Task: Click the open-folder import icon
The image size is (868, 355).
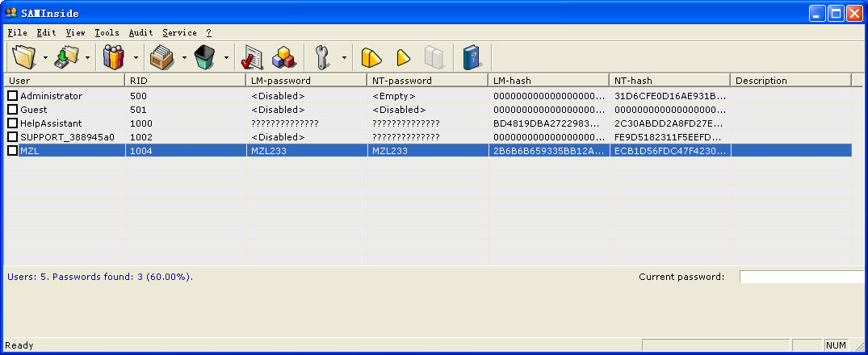Action: tap(23, 56)
